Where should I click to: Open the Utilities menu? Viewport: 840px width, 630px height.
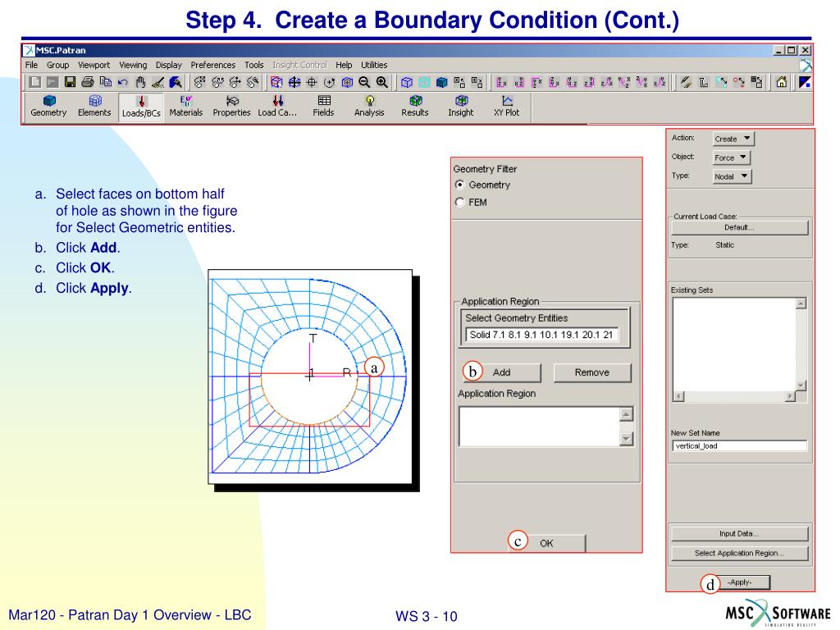pos(374,65)
